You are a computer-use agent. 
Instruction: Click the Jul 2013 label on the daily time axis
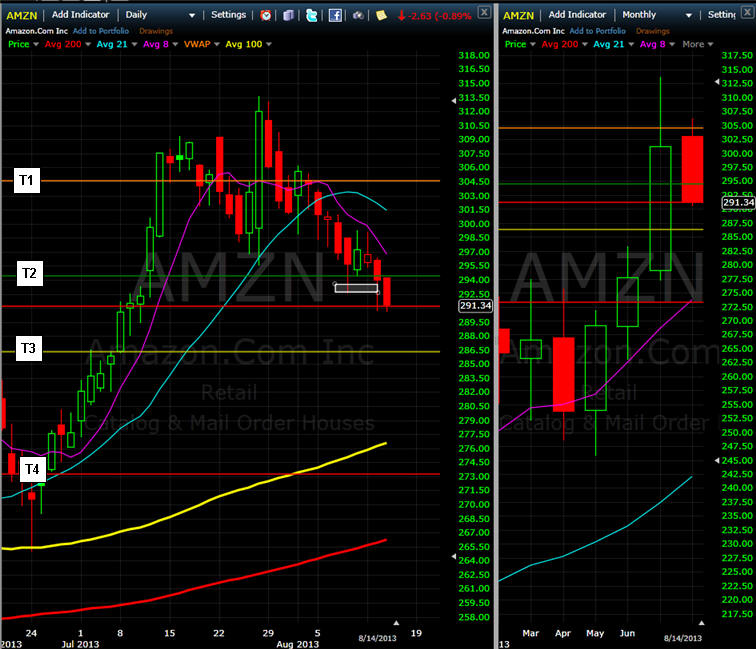[80, 644]
